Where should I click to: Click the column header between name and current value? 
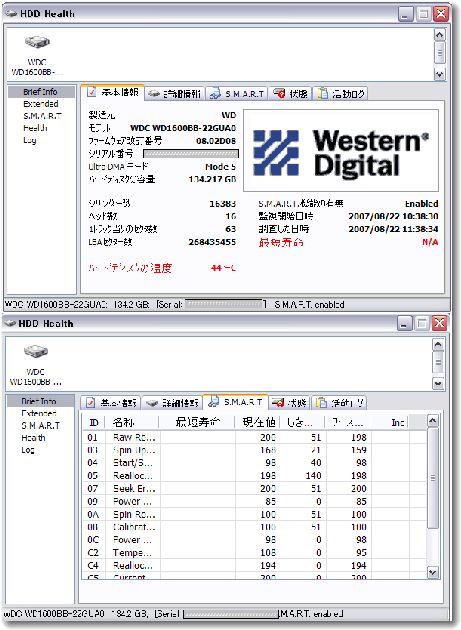point(197,422)
